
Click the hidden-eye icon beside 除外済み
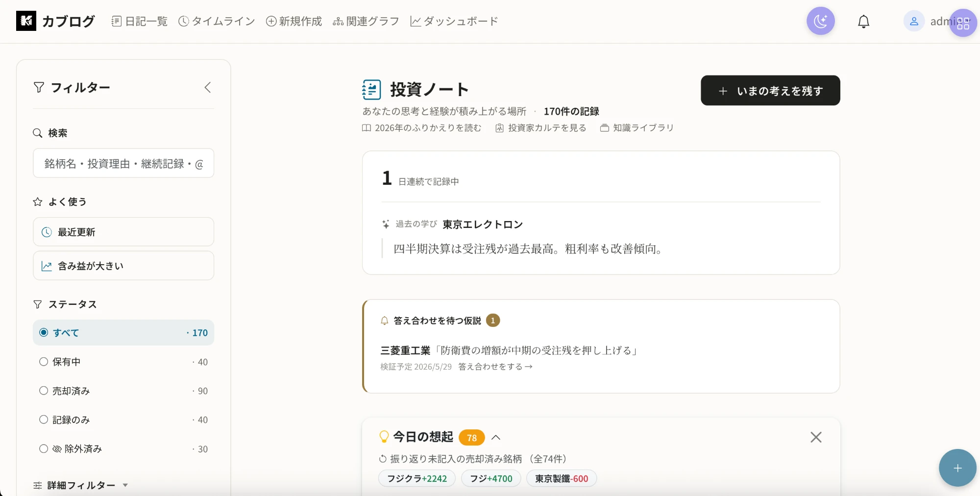click(57, 448)
